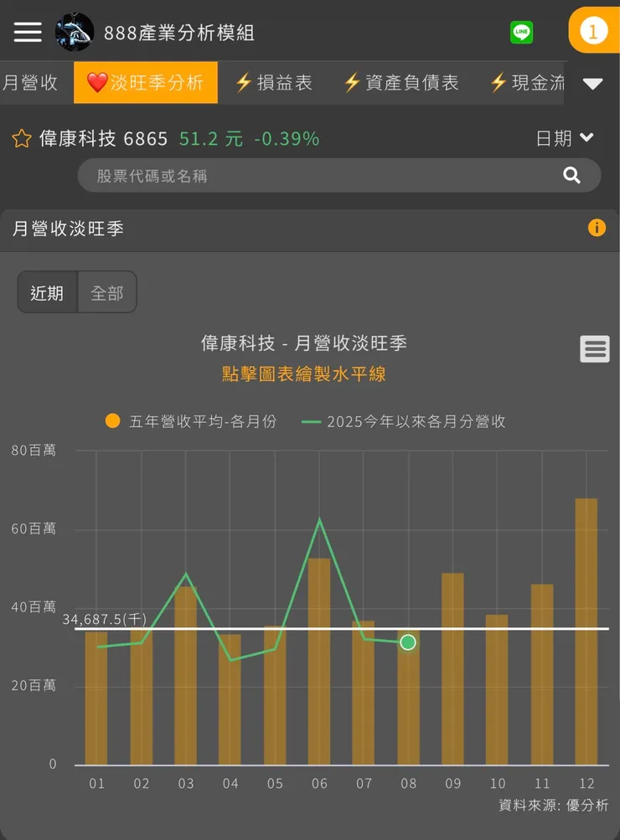Click the -0.39% change value

(x=287, y=139)
